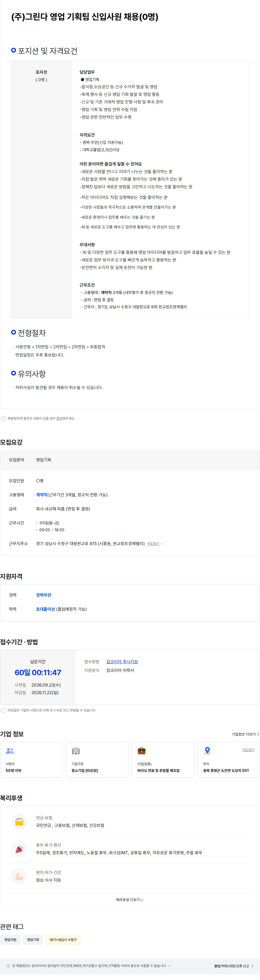Click the 국민연금, 고용보험 benefits text
Viewport: 260px width, 980px height.
tap(70, 825)
